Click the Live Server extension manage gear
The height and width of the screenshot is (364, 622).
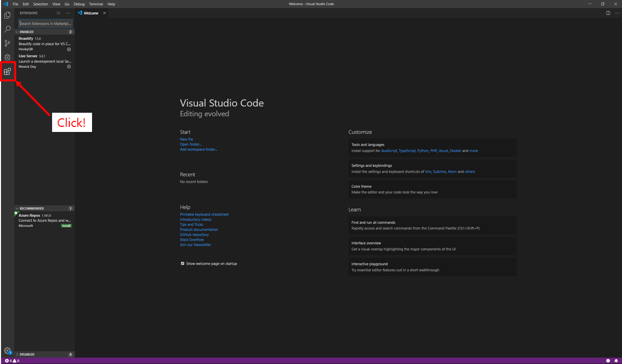(69, 67)
